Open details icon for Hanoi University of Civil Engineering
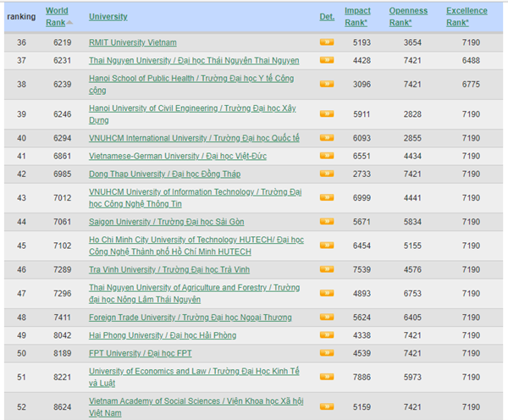The image size is (508, 420). click(x=327, y=113)
